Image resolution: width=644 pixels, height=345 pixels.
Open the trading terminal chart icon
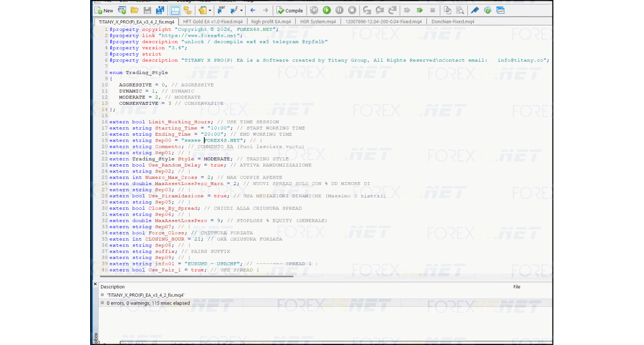pos(500,10)
